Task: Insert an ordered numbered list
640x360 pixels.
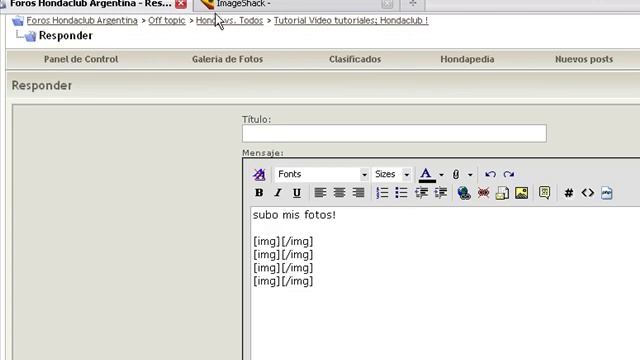Action: [382, 193]
